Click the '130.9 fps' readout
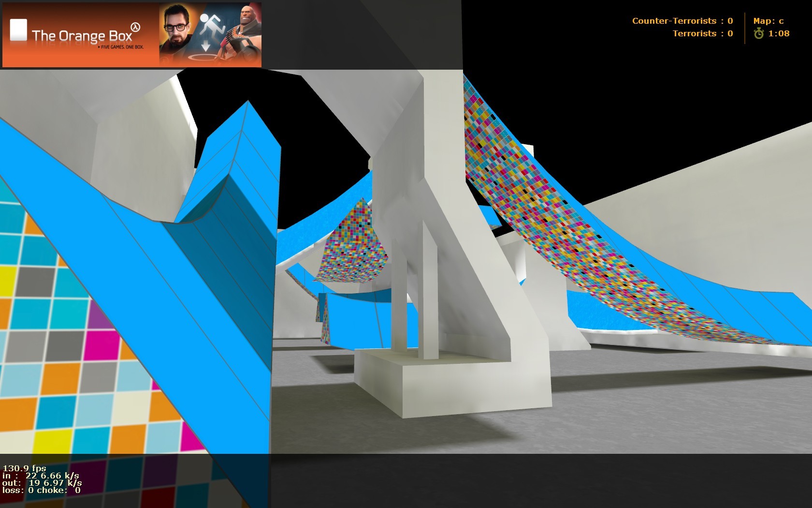This screenshot has height=508, width=812. (24, 468)
